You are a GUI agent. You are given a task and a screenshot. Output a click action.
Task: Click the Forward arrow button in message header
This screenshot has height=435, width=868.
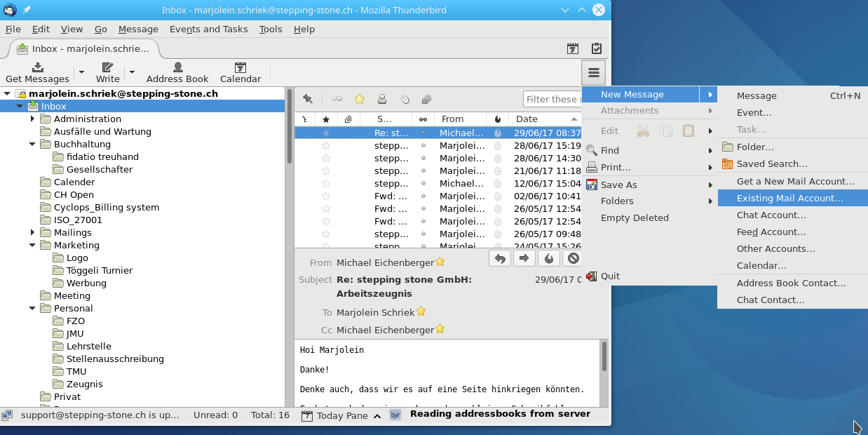(524, 258)
